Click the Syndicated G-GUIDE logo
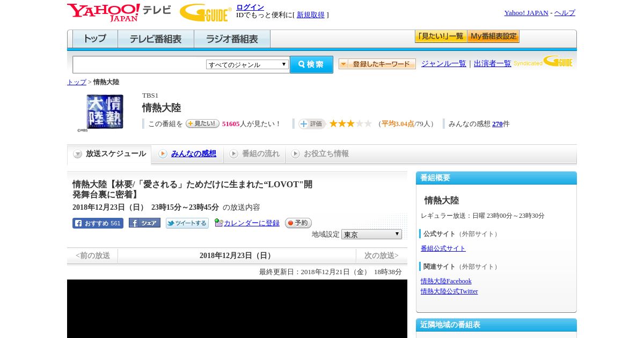Image resolution: width=644 pixels, height=338 pixels. (x=543, y=61)
